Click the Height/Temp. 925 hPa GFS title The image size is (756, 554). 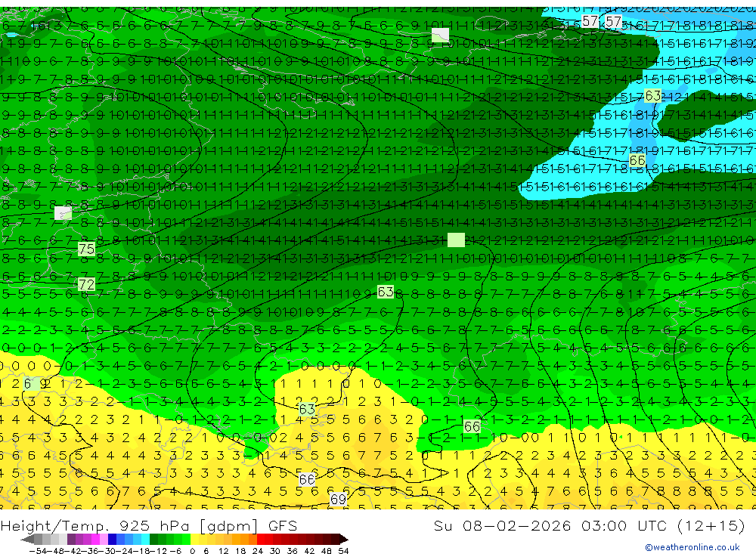(149, 525)
